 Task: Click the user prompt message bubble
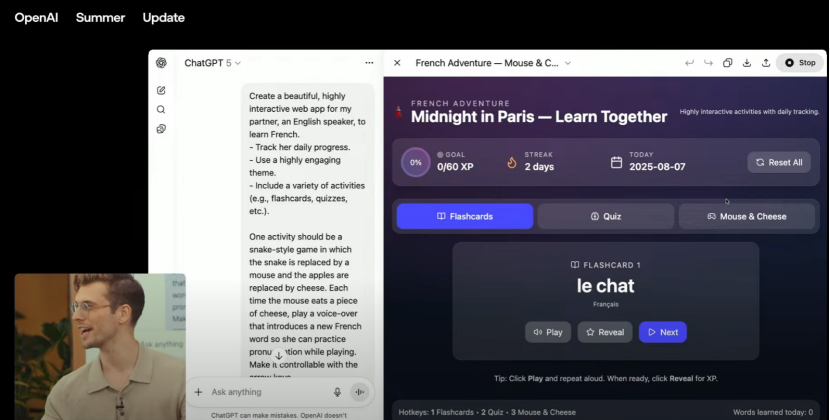coord(307,233)
